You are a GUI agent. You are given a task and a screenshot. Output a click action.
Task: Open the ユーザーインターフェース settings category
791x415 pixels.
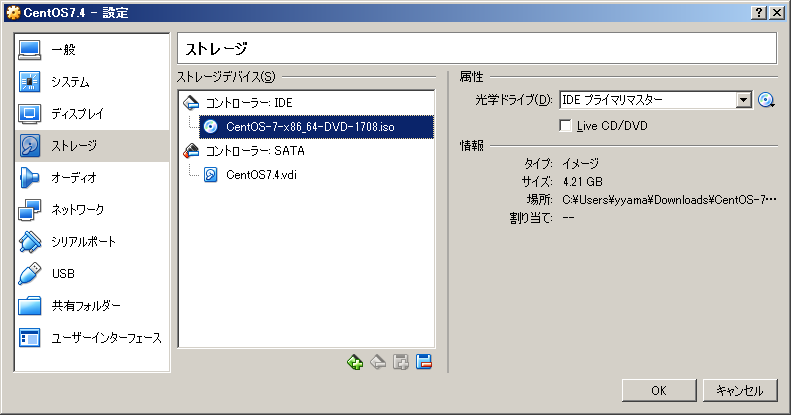[92, 337]
